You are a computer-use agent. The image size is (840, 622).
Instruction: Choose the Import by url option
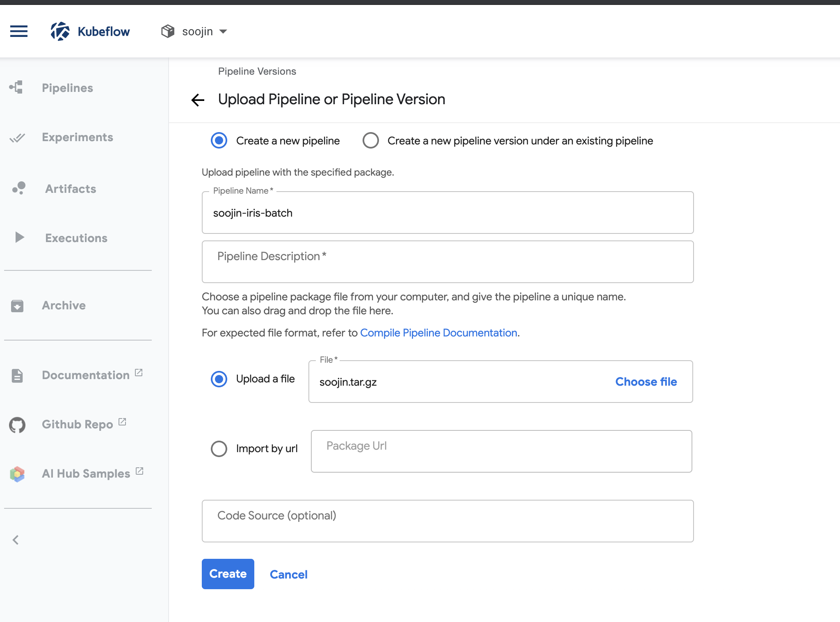219,448
